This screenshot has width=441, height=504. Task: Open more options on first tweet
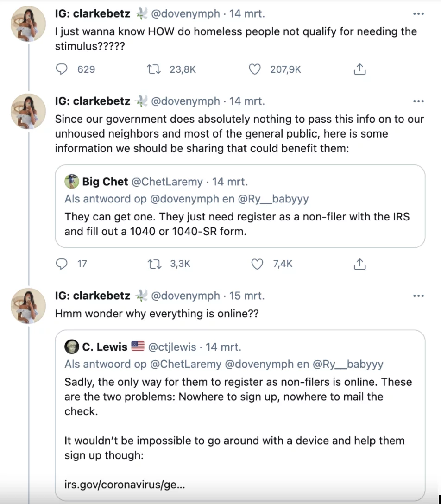point(418,14)
